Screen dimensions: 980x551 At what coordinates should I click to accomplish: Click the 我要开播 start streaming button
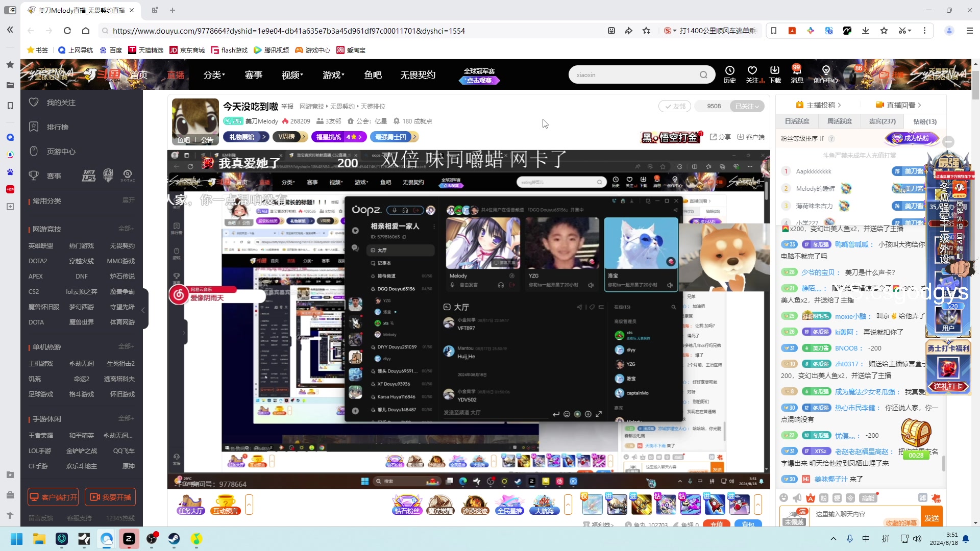(110, 497)
